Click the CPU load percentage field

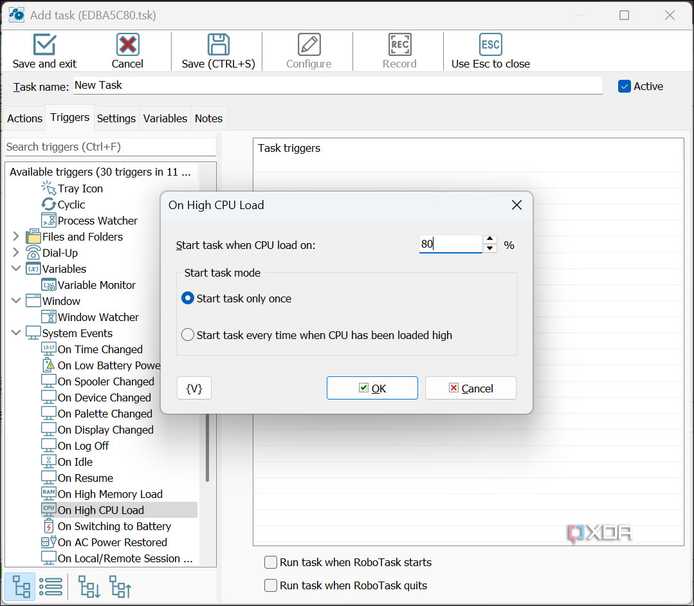pos(450,244)
